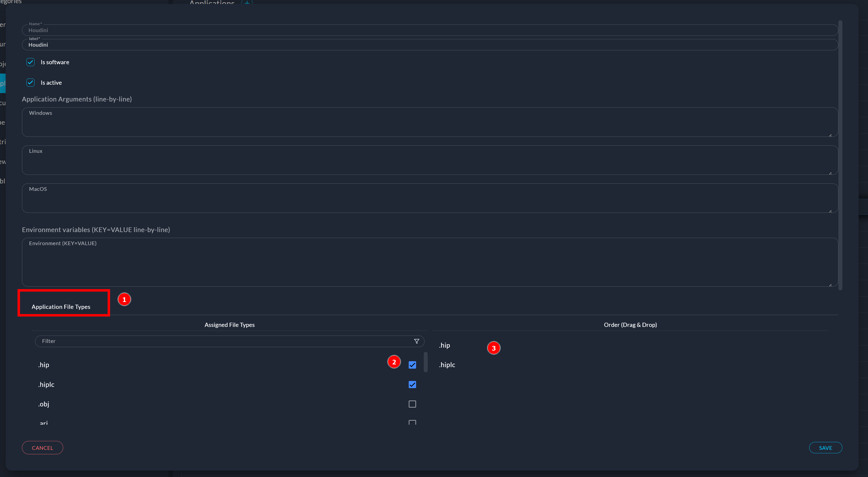Uncheck the Is software checkbox
Image resolution: width=868 pixels, height=477 pixels.
coord(30,62)
